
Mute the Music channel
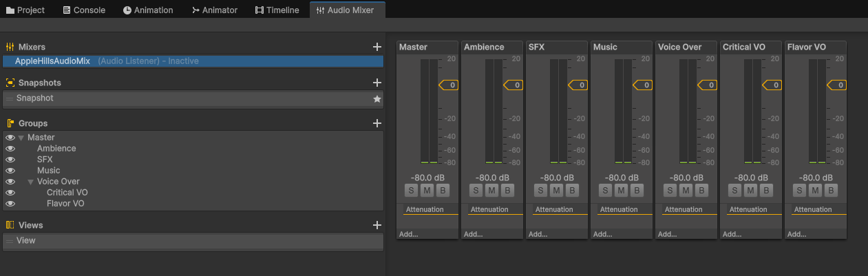[621, 191]
